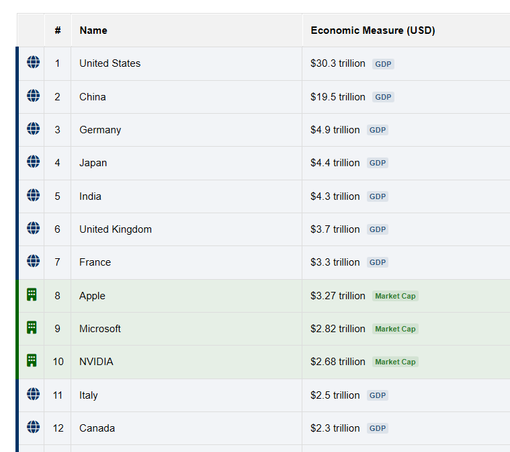Select the globe icon next to Germany
The height and width of the screenshot is (452, 510).
click(x=33, y=128)
